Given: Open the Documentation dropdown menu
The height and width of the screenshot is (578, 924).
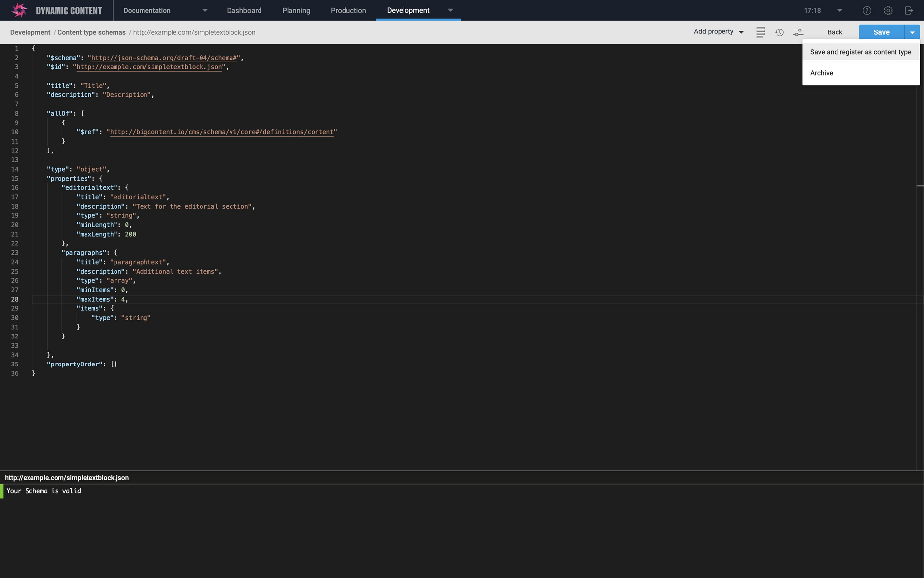Looking at the screenshot, I should click(204, 10).
